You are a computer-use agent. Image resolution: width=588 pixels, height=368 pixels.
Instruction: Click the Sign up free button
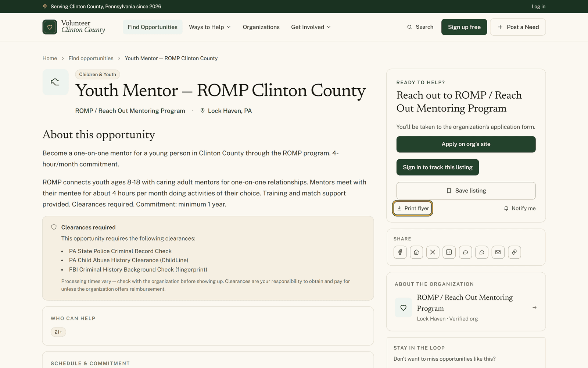pyautogui.click(x=464, y=27)
